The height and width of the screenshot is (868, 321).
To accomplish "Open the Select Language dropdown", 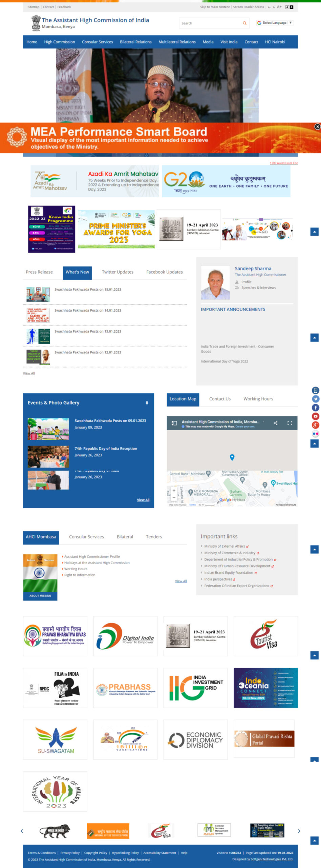I will coord(275,23).
